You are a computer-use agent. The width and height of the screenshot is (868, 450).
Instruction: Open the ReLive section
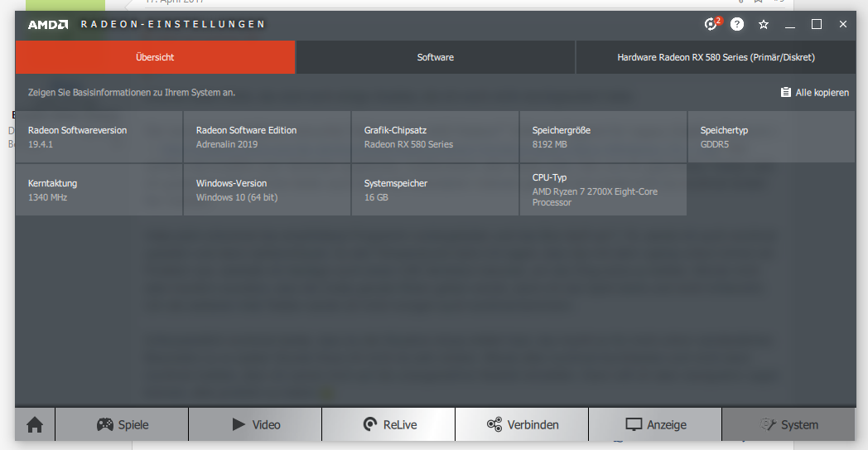tap(388, 424)
